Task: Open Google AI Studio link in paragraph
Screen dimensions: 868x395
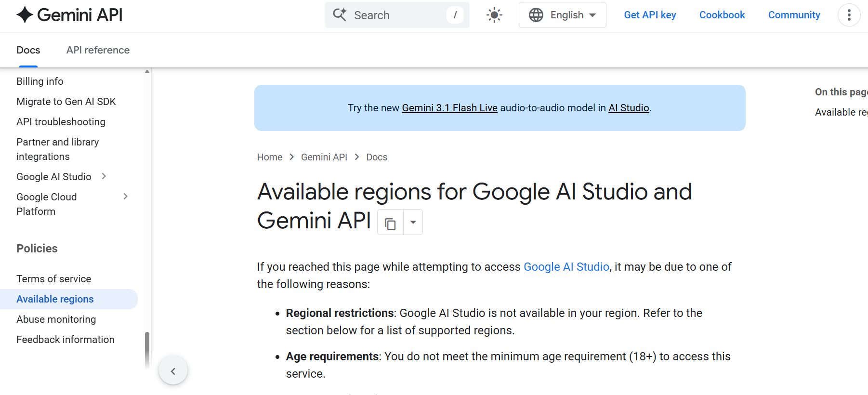Action: (566, 267)
